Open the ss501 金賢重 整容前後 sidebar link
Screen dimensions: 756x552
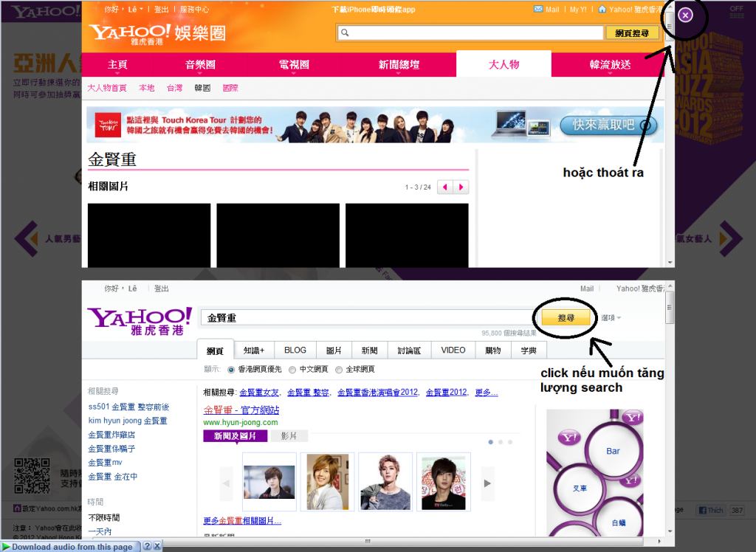[128, 407]
